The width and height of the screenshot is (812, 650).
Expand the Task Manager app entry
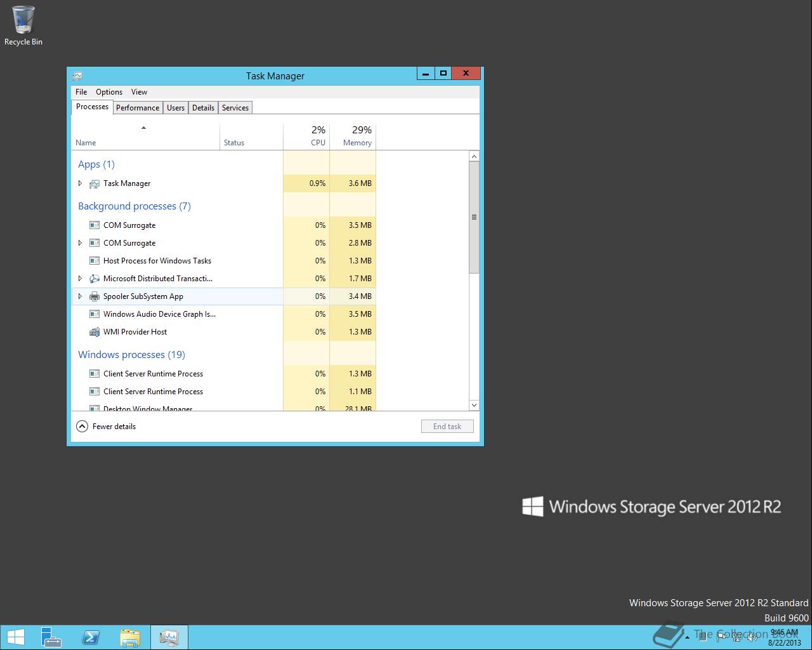pyautogui.click(x=80, y=183)
